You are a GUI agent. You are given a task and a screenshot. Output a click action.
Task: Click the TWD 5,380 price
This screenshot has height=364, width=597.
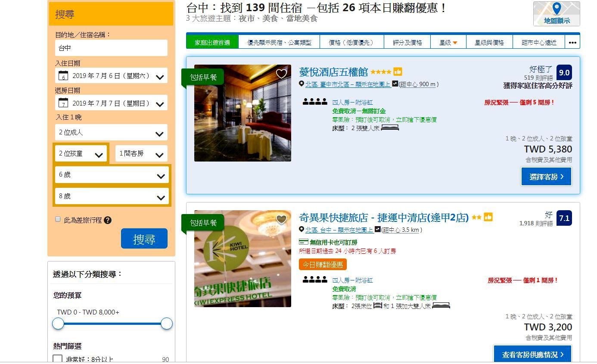[548, 149]
